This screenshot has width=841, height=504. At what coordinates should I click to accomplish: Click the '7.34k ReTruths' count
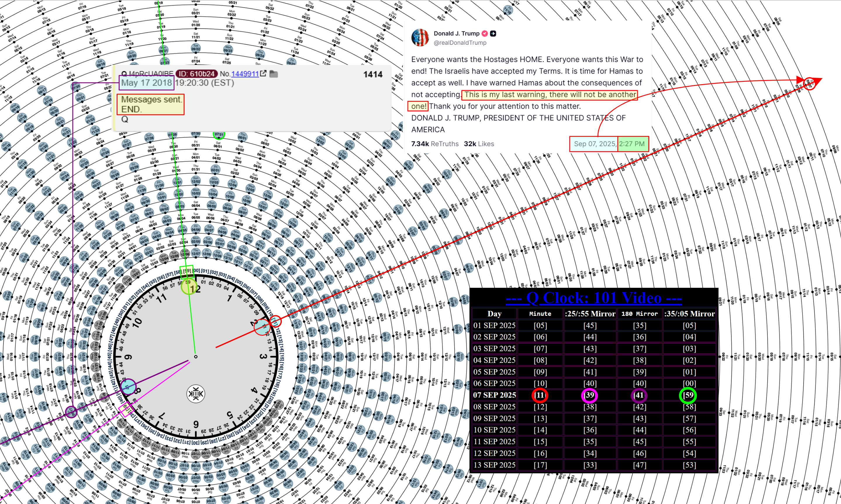click(x=435, y=144)
